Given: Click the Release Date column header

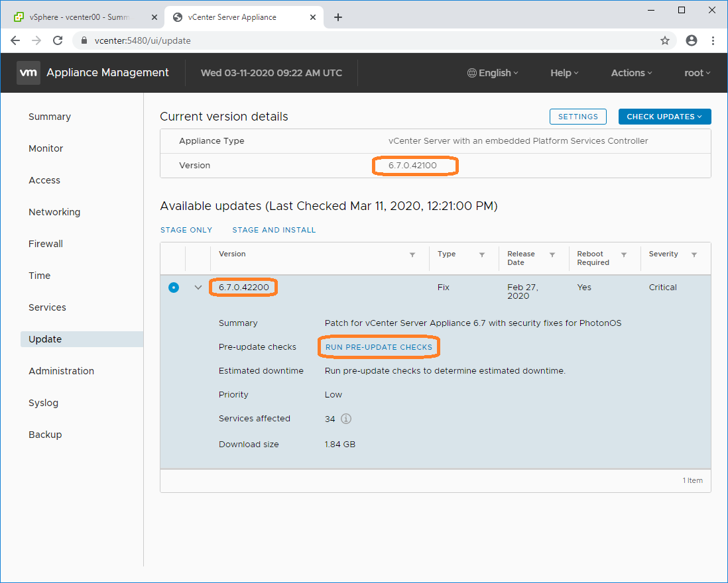Looking at the screenshot, I should click(521, 258).
